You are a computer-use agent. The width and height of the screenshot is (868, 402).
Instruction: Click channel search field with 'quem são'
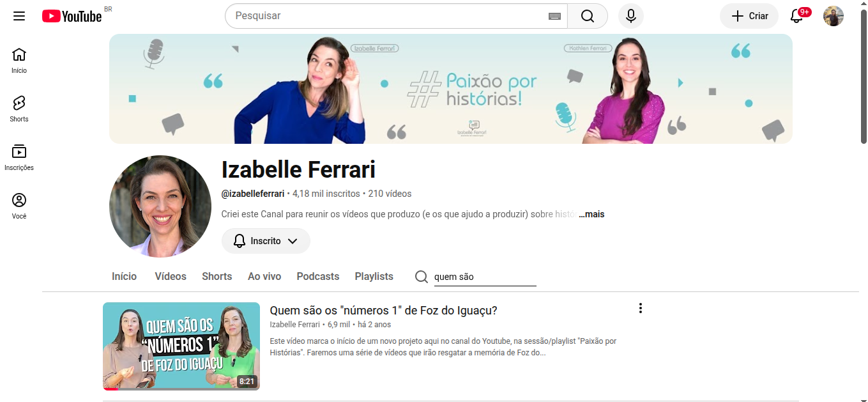[x=485, y=277]
